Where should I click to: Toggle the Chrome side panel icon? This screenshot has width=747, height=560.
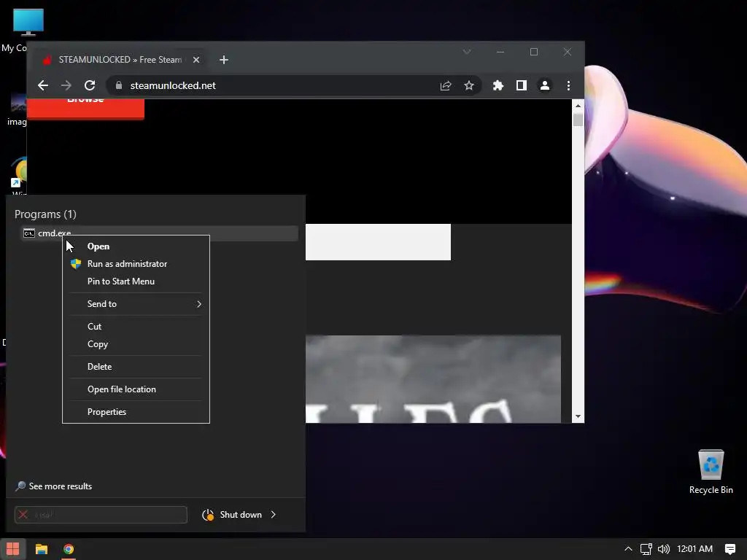tap(521, 85)
